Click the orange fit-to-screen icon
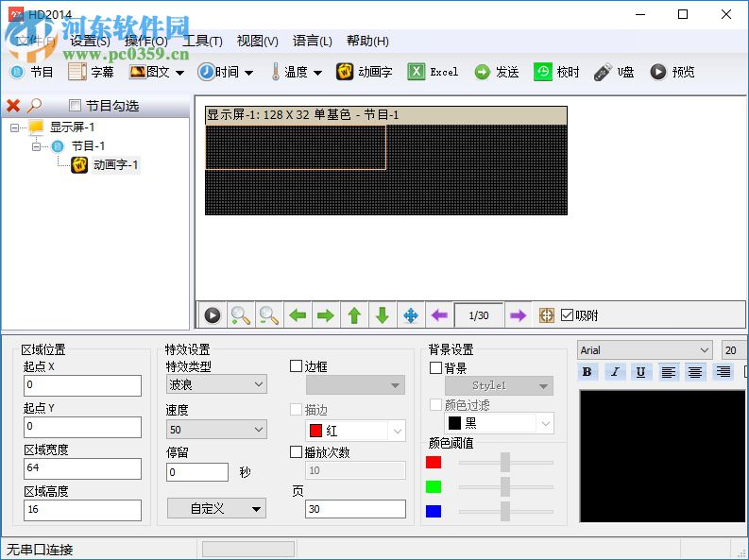The width and height of the screenshot is (749, 560). pos(547,315)
